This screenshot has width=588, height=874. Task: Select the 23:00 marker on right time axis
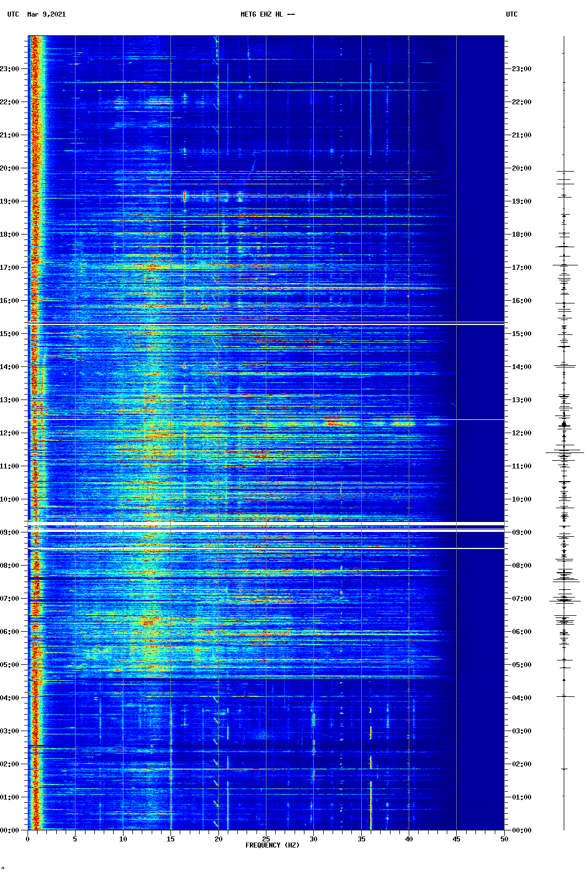(x=521, y=69)
